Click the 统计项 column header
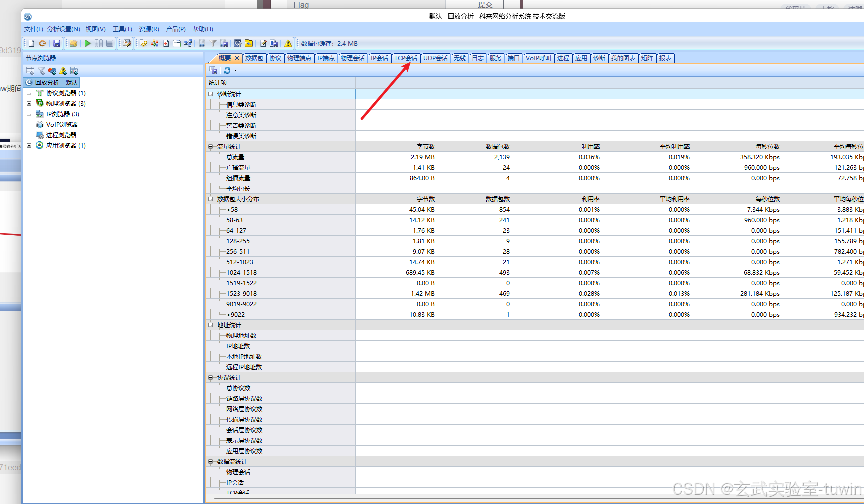 tap(280, 82)
